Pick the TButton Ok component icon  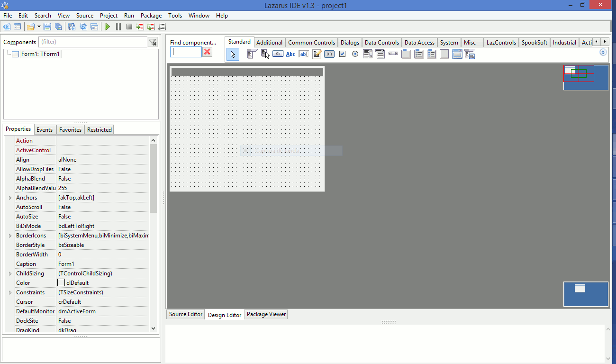point(278,54)
